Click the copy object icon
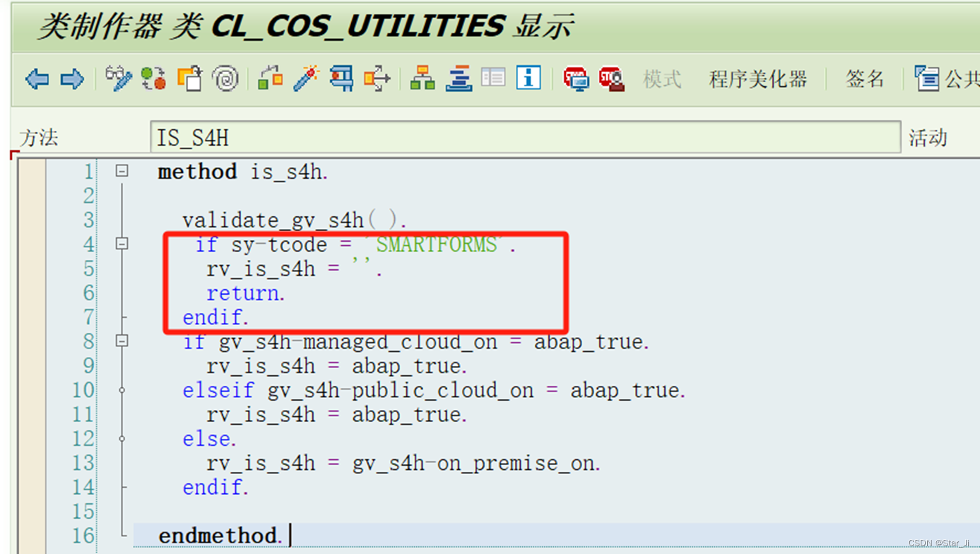 [x=191, y=78]
